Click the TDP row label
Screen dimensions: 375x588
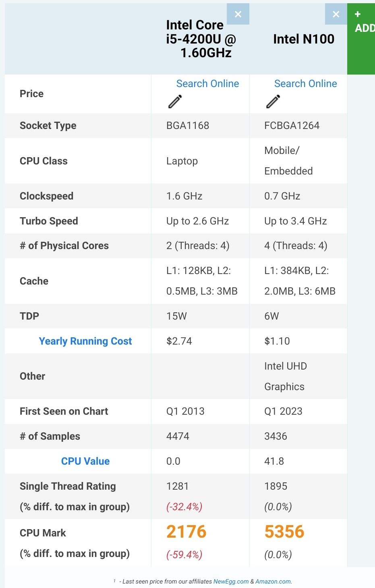click(29, 316)
